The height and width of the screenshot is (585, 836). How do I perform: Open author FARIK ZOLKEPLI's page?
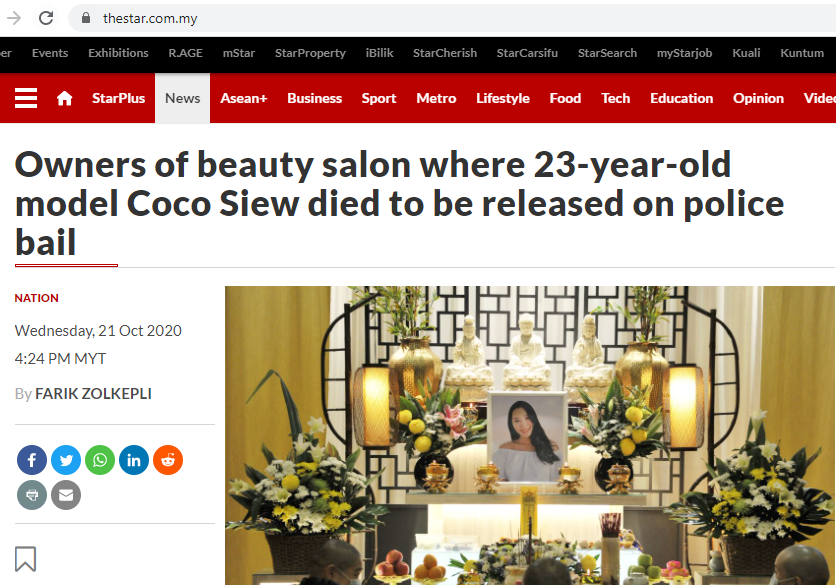tap(93, 394)
